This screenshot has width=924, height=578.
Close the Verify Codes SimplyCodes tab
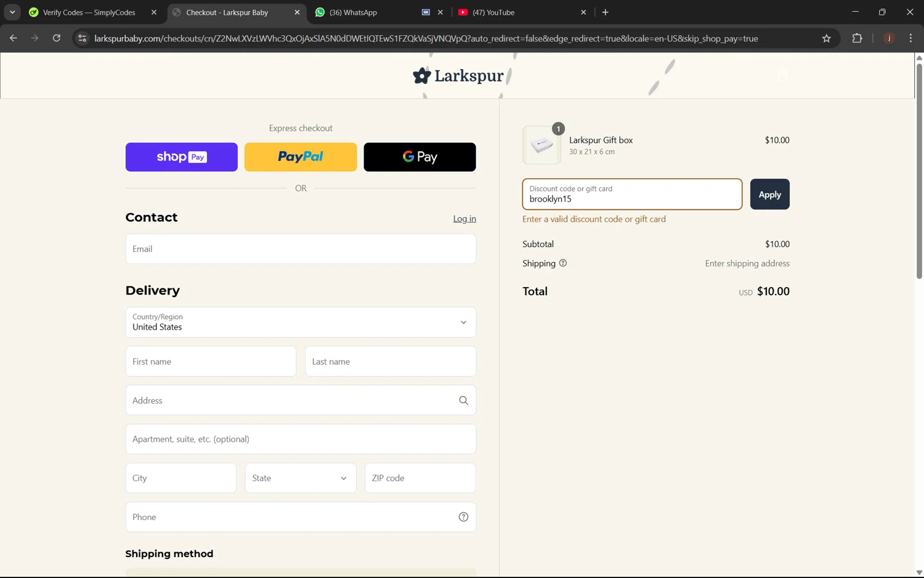tap(154, 12)
